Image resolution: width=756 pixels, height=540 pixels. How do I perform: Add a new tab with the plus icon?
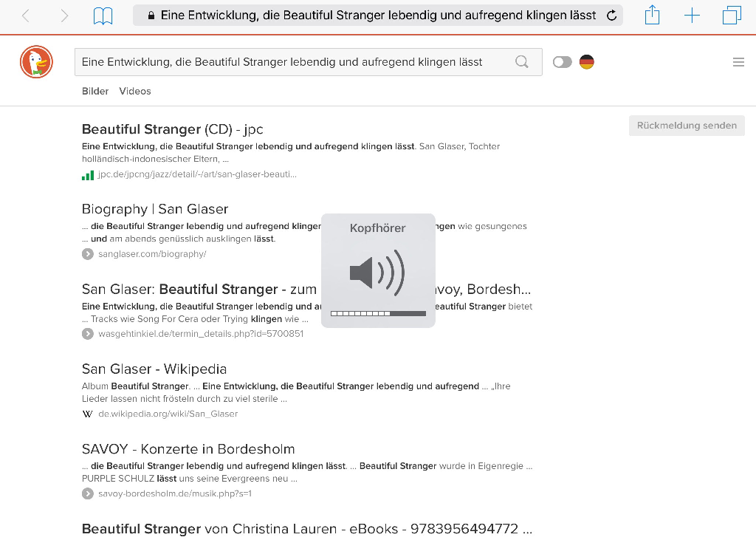pyautogui.click(x=692, y=16)
